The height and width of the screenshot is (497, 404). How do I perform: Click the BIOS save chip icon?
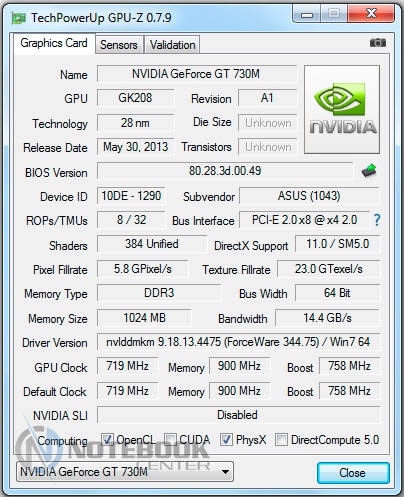[369, 171]
